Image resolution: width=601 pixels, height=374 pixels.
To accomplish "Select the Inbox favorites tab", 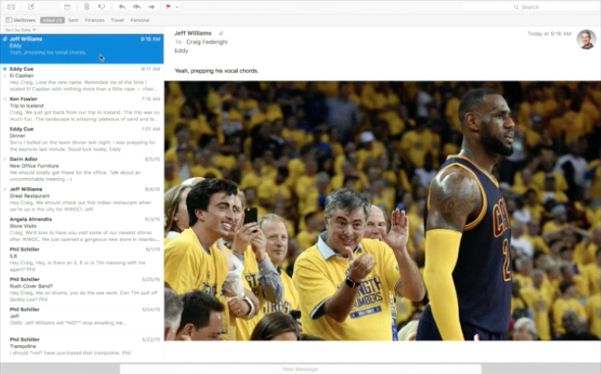I will [53, 20].
